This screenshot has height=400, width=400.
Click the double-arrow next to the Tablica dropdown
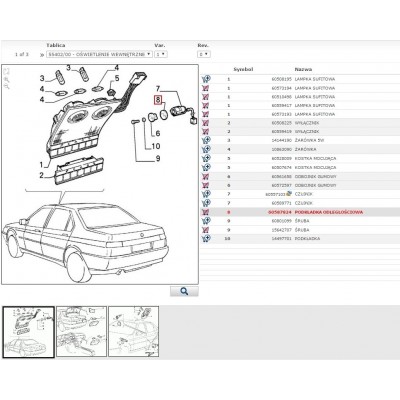[42, 54]
